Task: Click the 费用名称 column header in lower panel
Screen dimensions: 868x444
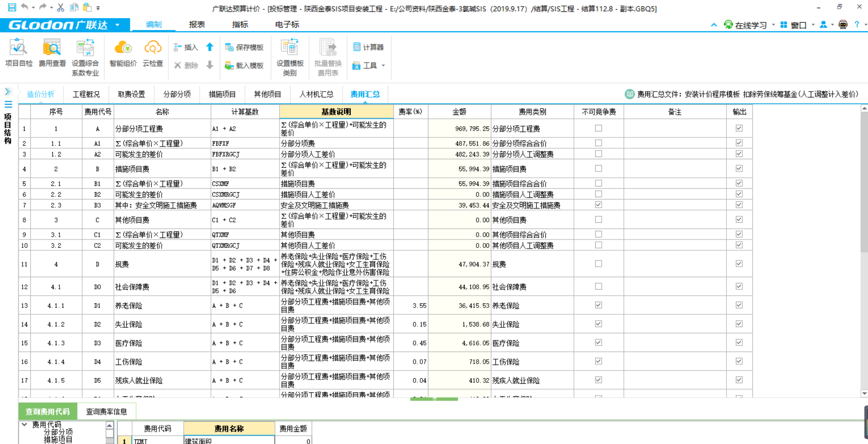Action: 229,429
